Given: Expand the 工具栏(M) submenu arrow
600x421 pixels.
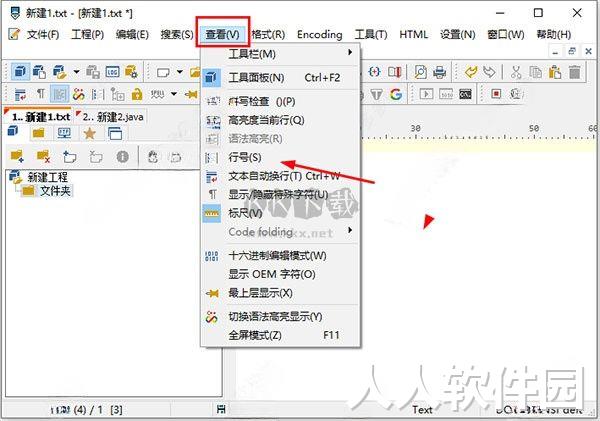Looking at the screenshot, I should pyautogui.click(x=350, y=52).
